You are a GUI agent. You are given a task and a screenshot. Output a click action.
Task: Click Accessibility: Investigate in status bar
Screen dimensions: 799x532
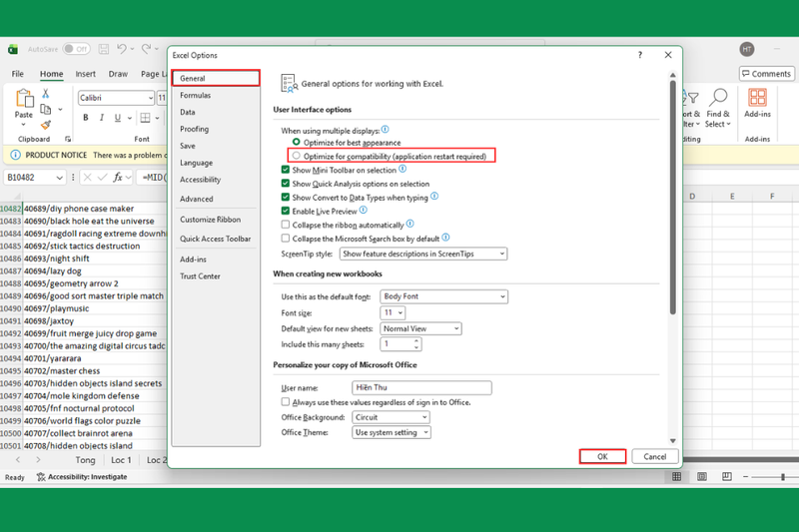tap(82, 477)
